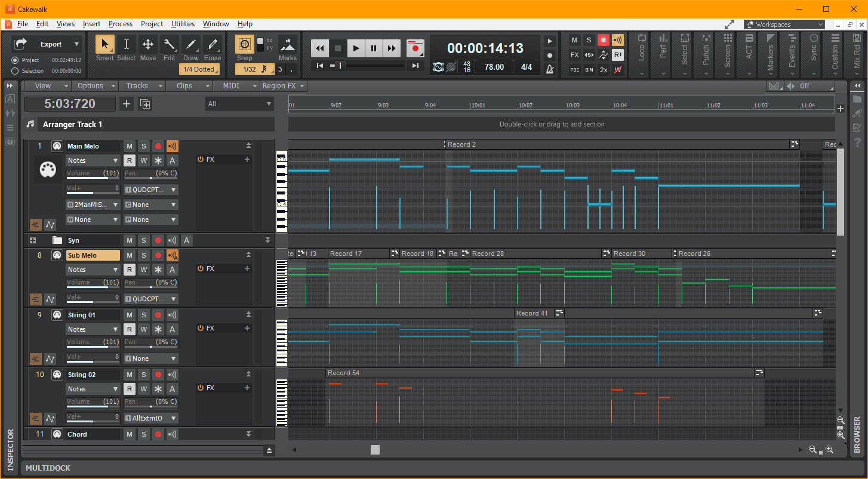This screenshot has width=868, height=479.
Task: Click the Main Melo MIDI instrument icon
Action: pyautogui.click(x=47, y=170)
